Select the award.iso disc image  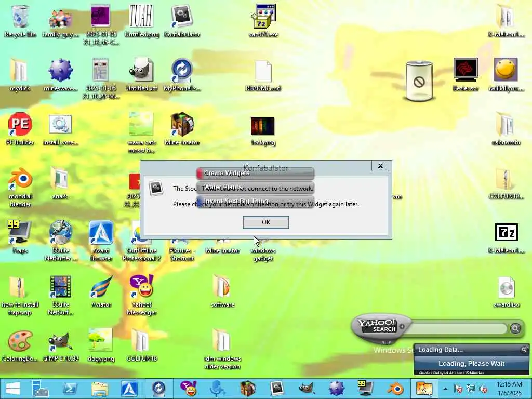coord(506,292)
